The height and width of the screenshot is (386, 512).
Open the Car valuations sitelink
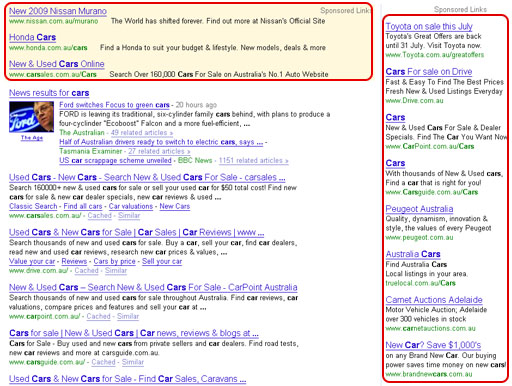pos(131,206)
